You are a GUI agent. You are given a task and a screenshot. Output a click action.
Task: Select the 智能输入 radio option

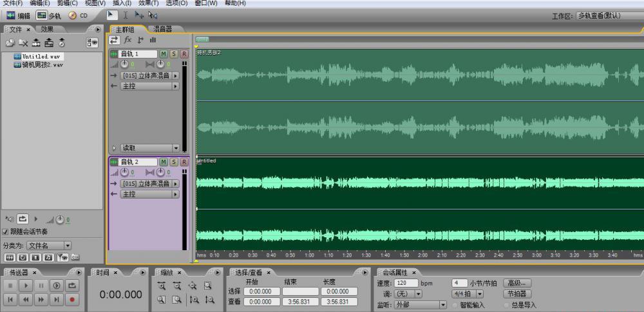pos(455,306)
